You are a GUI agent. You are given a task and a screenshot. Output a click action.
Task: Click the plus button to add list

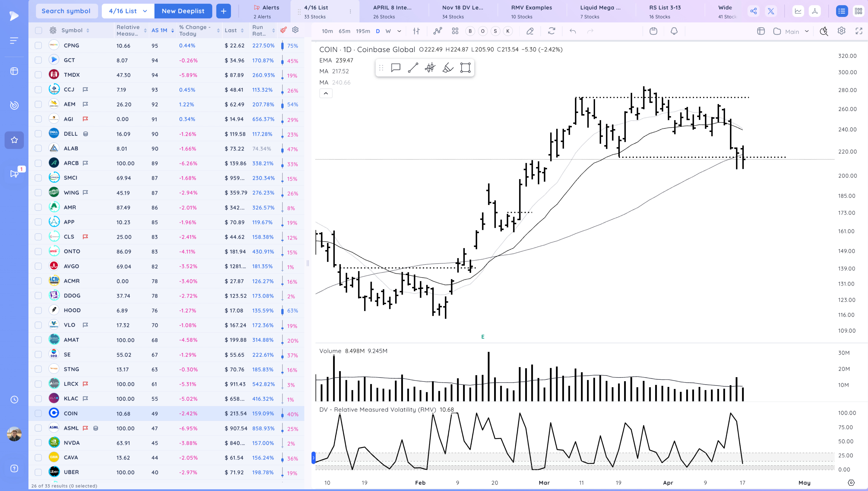[223, 11]
